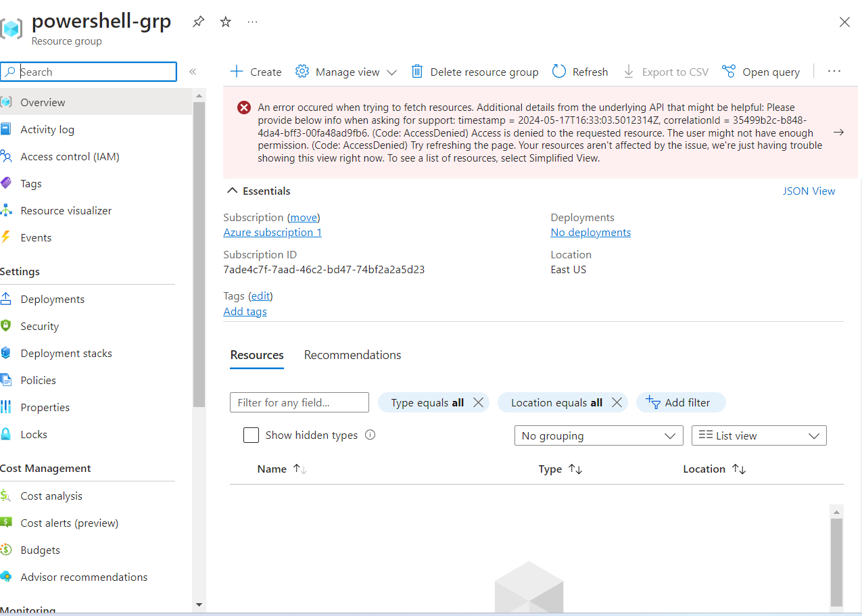862x616 pixels.
Task: Click the tags edit link
Action: (x=260, y=296)
